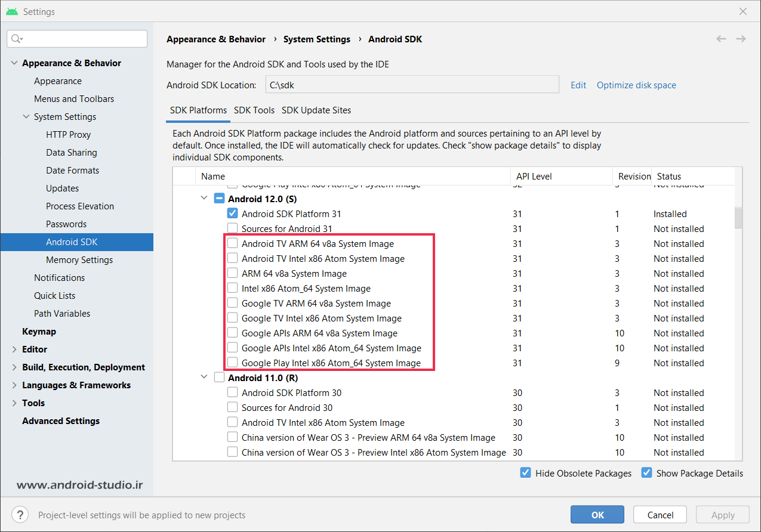
Task: Sort packages by Name column header
Action: (353, 177)
